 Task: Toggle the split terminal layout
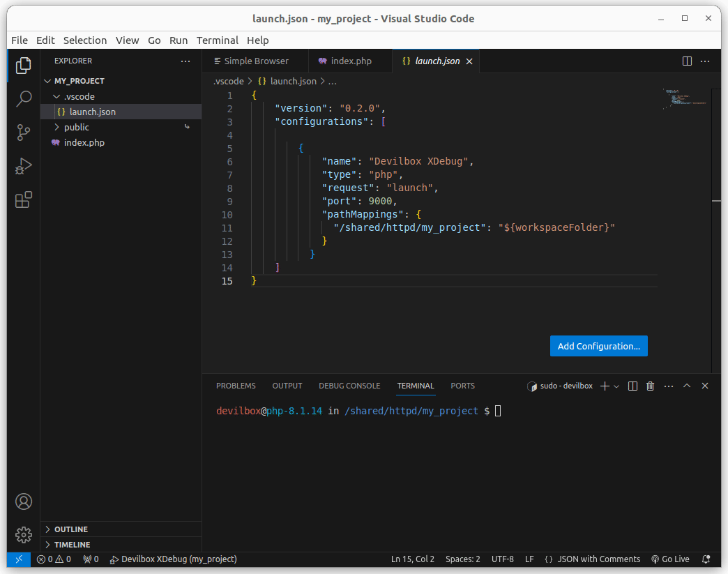pyautogui.click(x=633, y=386)
